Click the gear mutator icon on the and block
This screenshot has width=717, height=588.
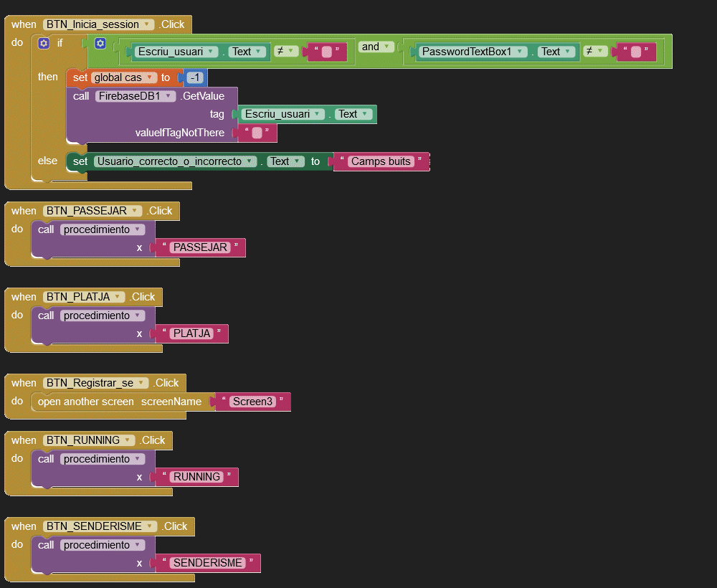tap(100, 44)
